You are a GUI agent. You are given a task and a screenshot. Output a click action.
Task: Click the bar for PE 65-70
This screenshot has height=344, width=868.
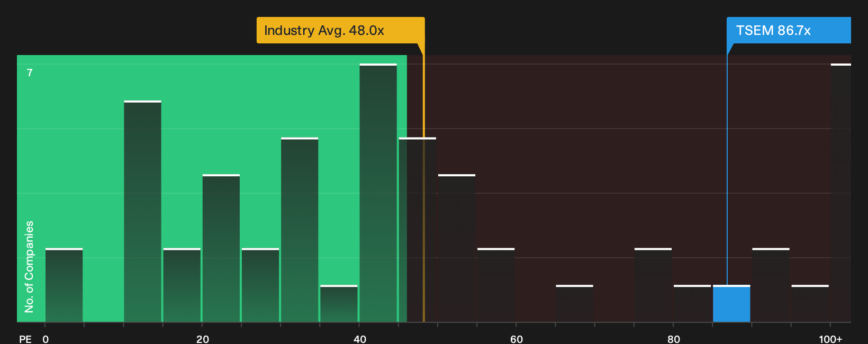click(x=574, y=303)
